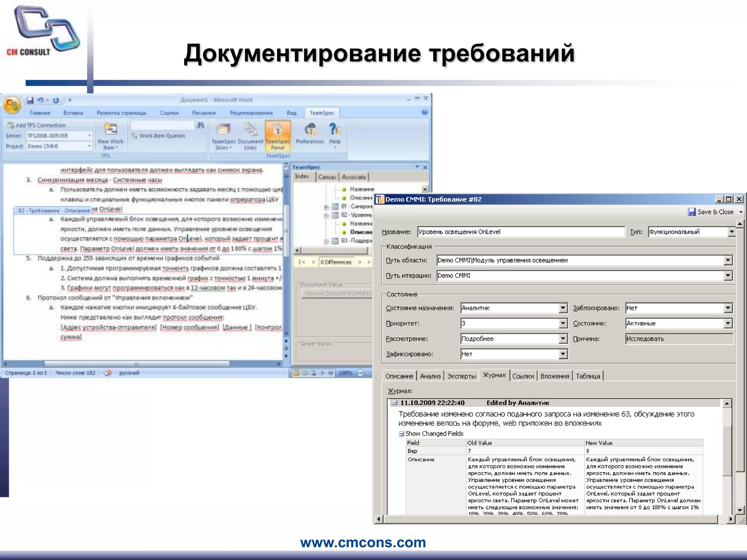Open the TeamSpec panel options arrow

[x=417, y=167]
